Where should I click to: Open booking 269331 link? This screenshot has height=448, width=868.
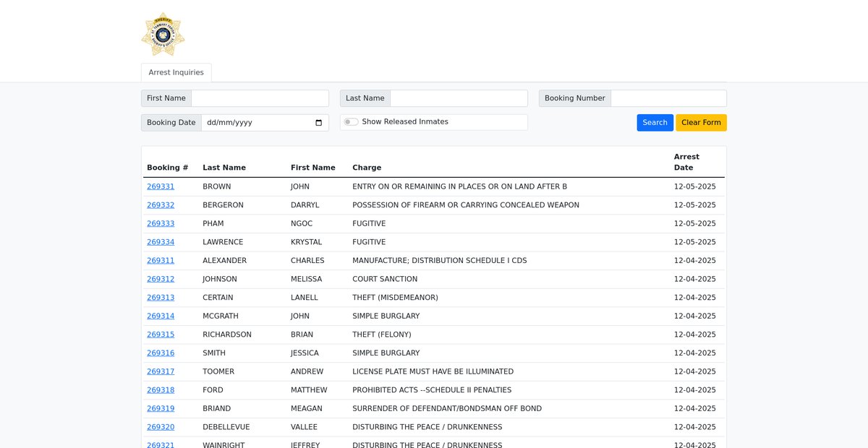tap(161, 186)
